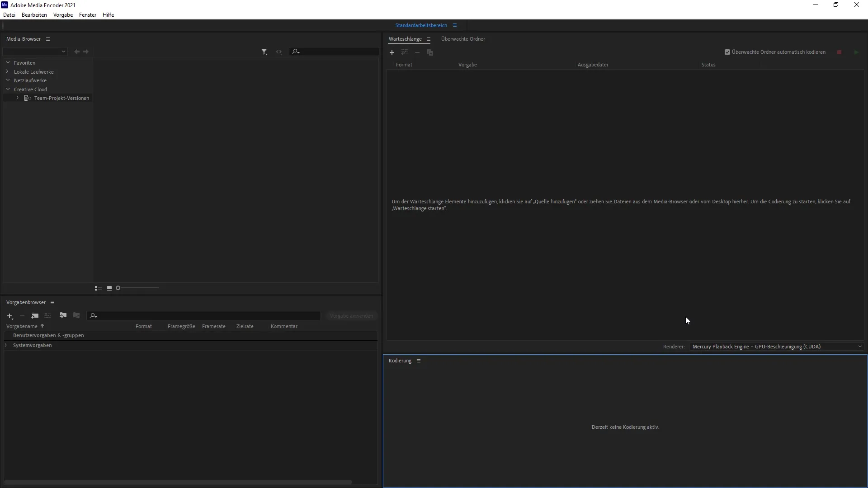Click the Framegröße column header
This screenshot has height=488, width=868.
pos(181,326)
